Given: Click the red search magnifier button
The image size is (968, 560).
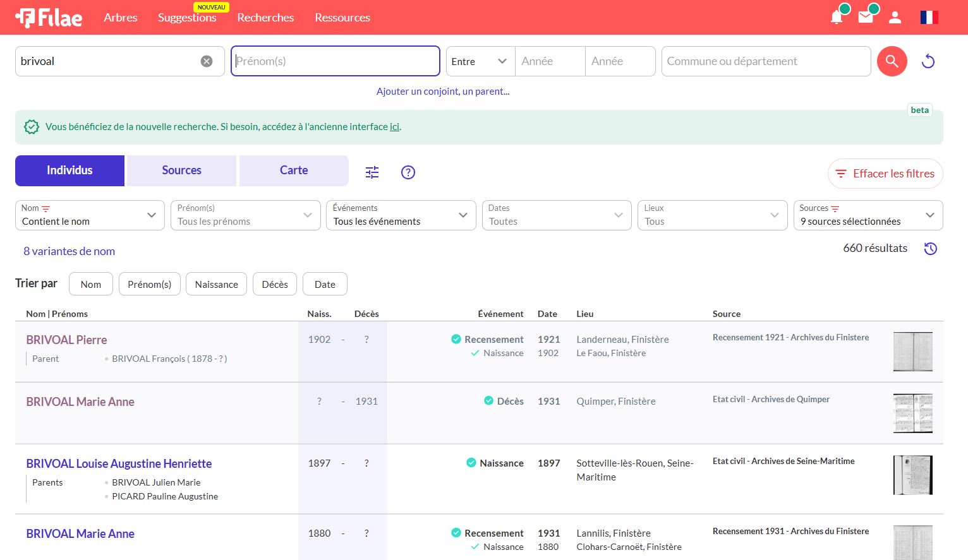Looking at the screenshot, I should click(x=892, y=61).
